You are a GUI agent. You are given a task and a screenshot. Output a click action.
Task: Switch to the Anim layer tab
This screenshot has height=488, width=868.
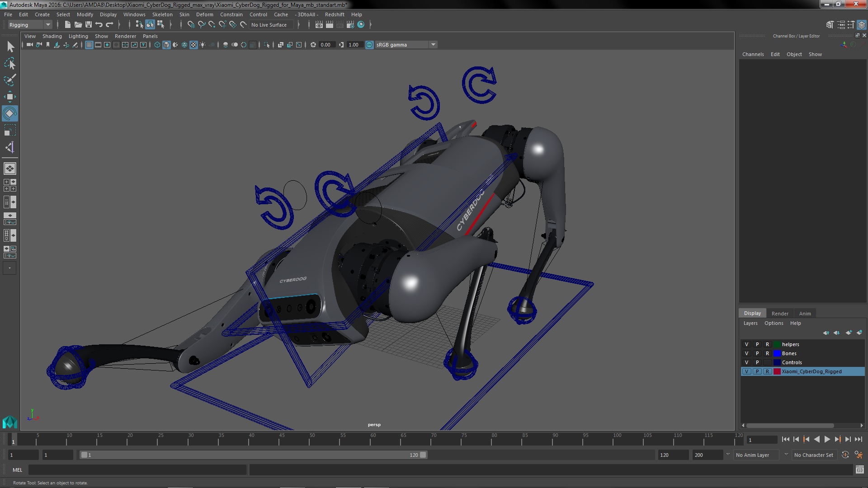pos(805,314)
